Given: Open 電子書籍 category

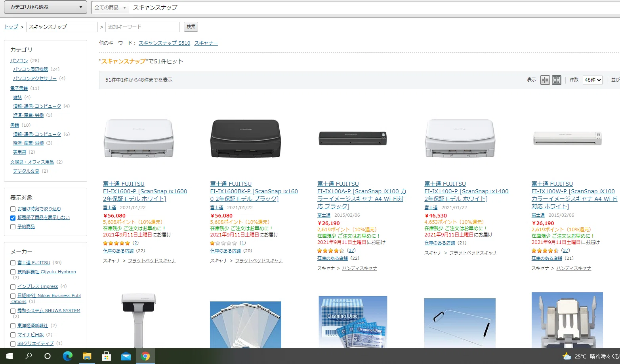Looking at the screenshot, I should (x=19, y=88).
